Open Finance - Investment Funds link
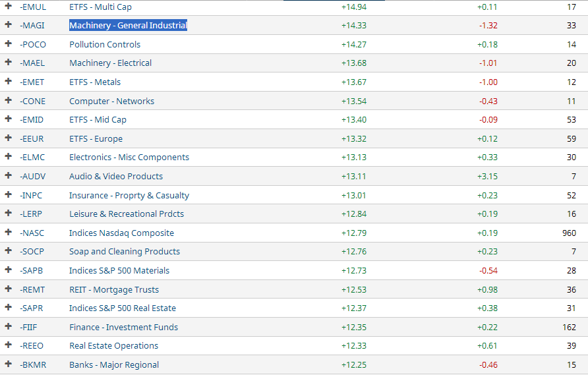This screenshot has width=588, height=375. point(123,327)
